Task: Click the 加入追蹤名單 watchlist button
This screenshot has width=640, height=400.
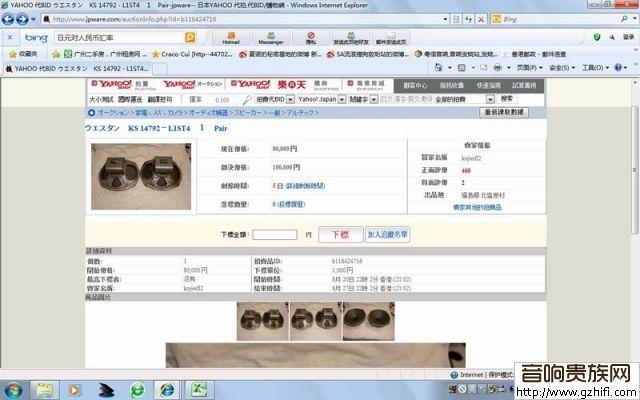Action: 387,235
